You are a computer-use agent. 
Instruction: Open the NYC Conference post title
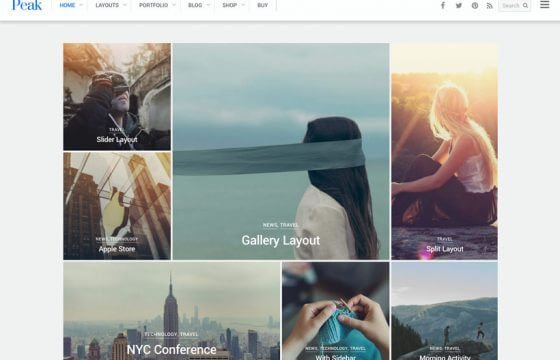pos(171,349)
